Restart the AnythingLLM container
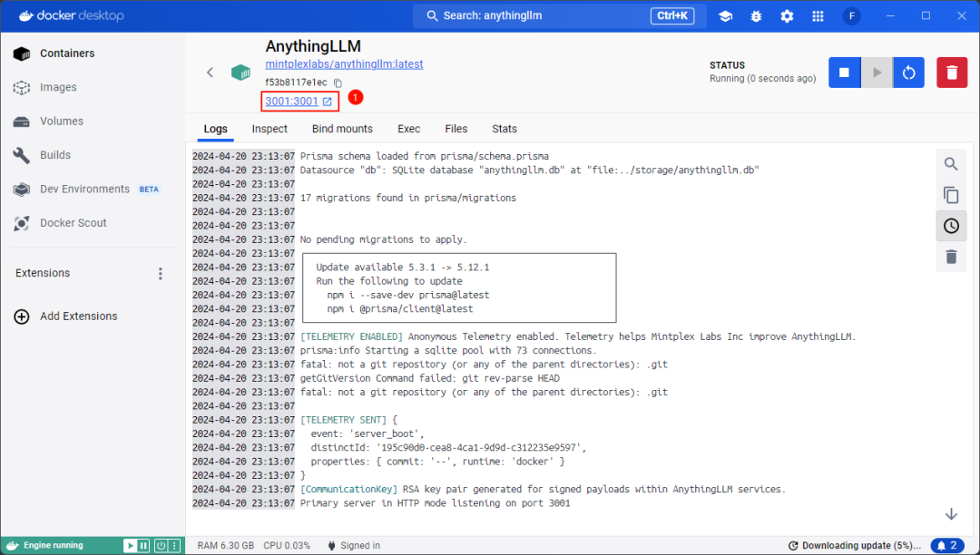980x555 pixels. pos(908,73)
